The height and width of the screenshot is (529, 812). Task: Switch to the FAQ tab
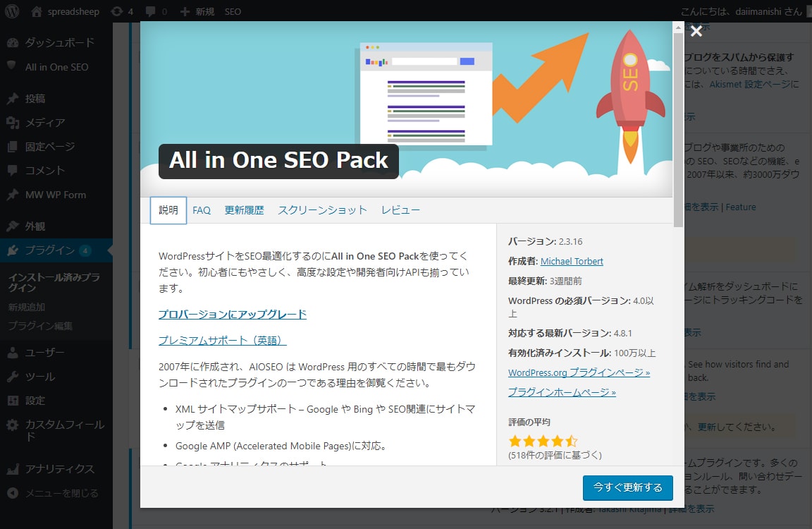click(202, 210)
